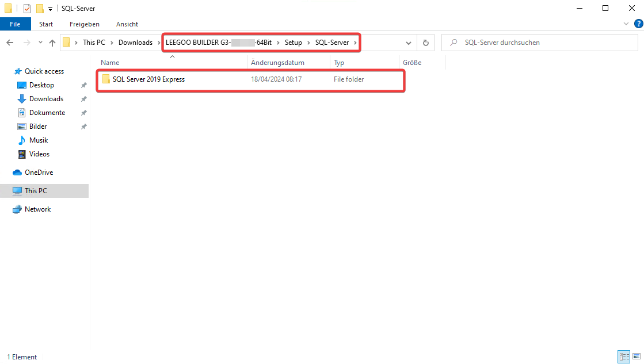Click the New folder icon in title bar
Viewport: 644px width, 364px height.
(40, 8)
